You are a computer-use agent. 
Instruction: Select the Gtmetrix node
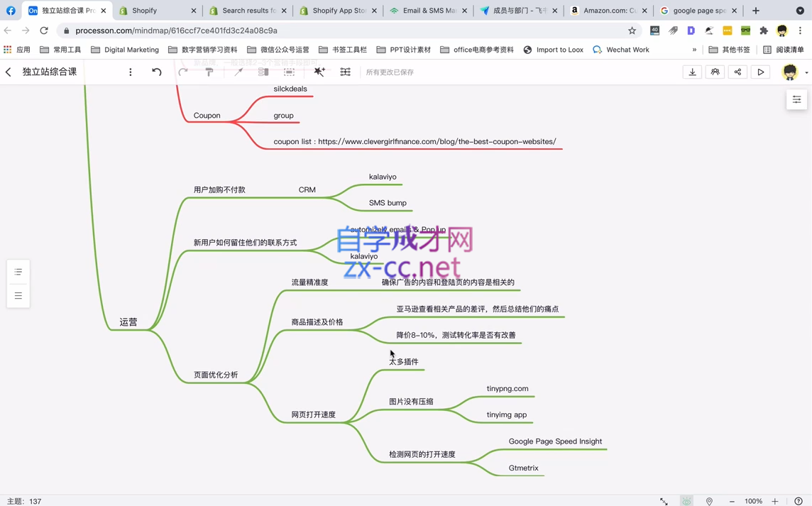pos(524,468)
